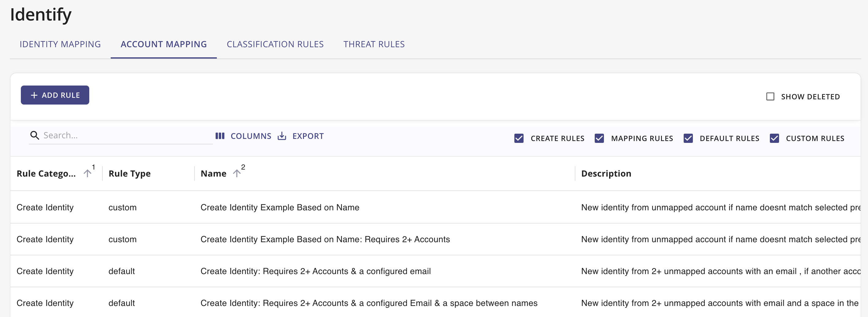Click the Rule Category sort arrow
The image size is (868, 317).
[x=88, y=174]
